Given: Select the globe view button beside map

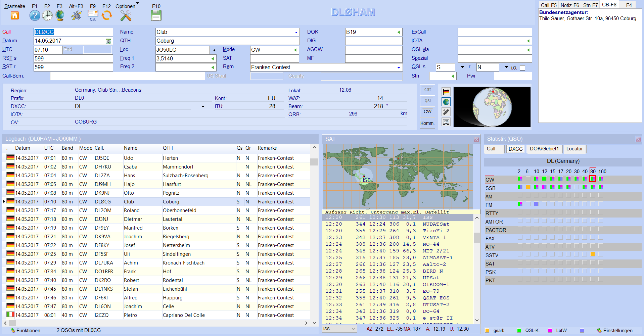Looking at the screenshot, I should (446, 102).
